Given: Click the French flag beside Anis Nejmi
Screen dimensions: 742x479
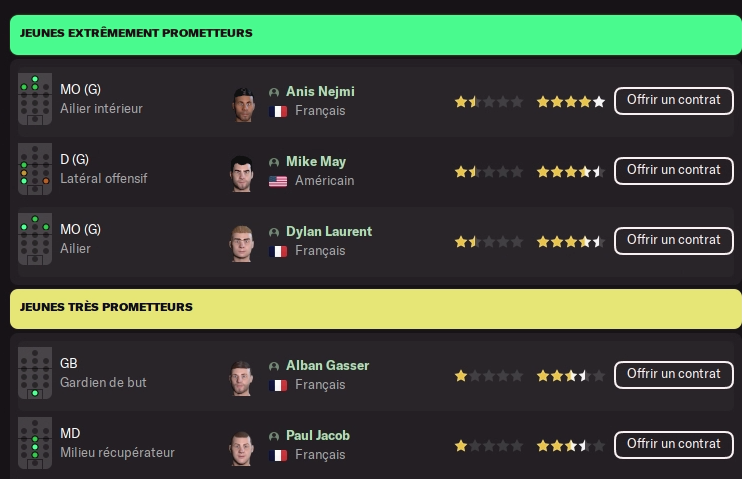Looking at the screenshot, I should tap(278, 111).
